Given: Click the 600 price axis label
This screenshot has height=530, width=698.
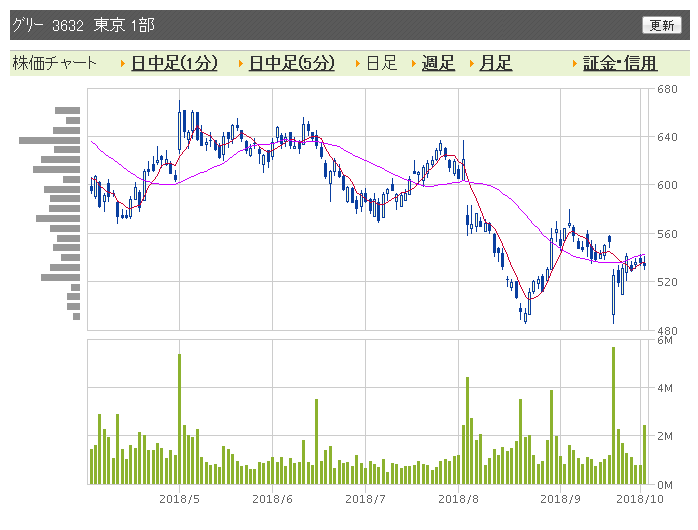Looking at the screenshot, I should pos(667,185).
